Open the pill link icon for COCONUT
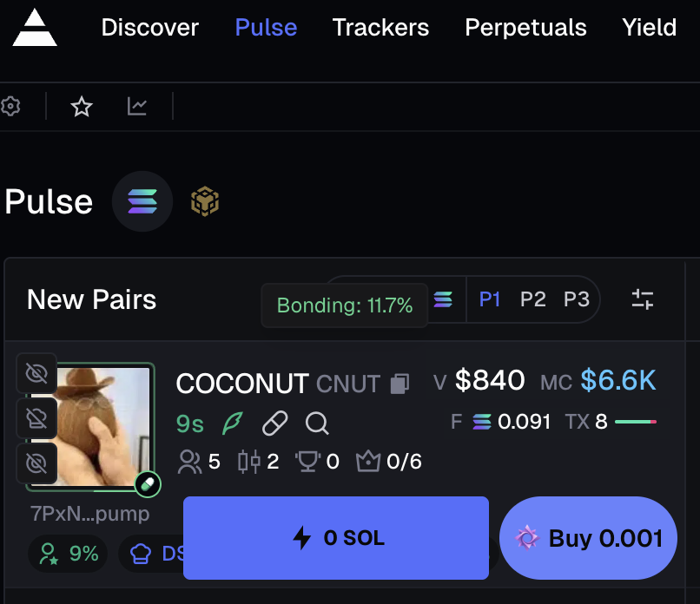This screenshot has width=700, height=604. [x=274, y=423]
